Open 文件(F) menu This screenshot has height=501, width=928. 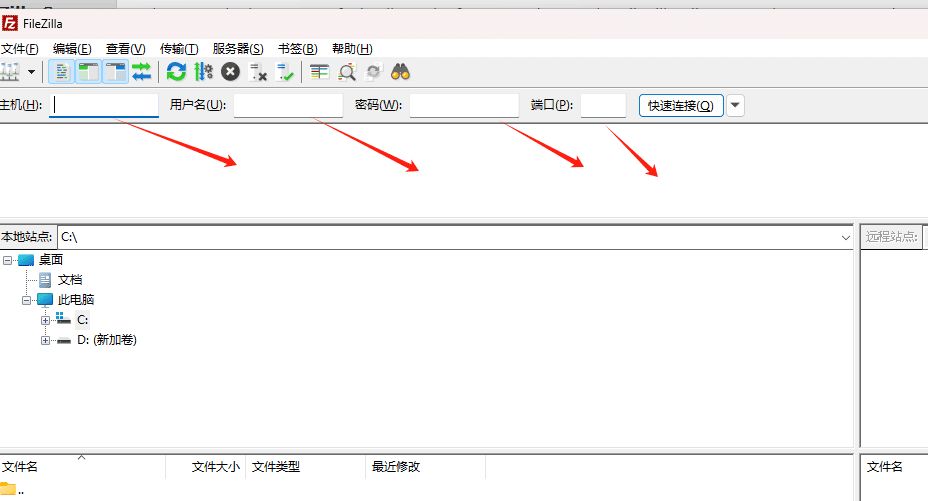coord(20,49)
